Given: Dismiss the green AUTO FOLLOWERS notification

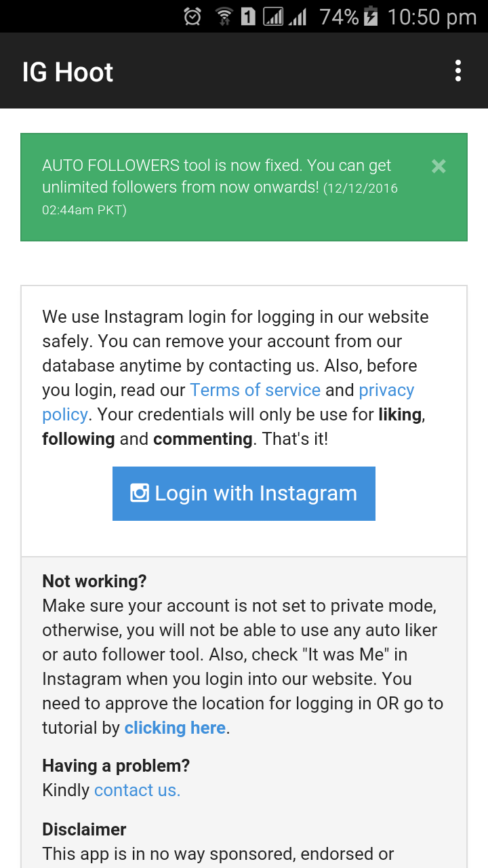Looking at the screenshot, I should (439, 166).
